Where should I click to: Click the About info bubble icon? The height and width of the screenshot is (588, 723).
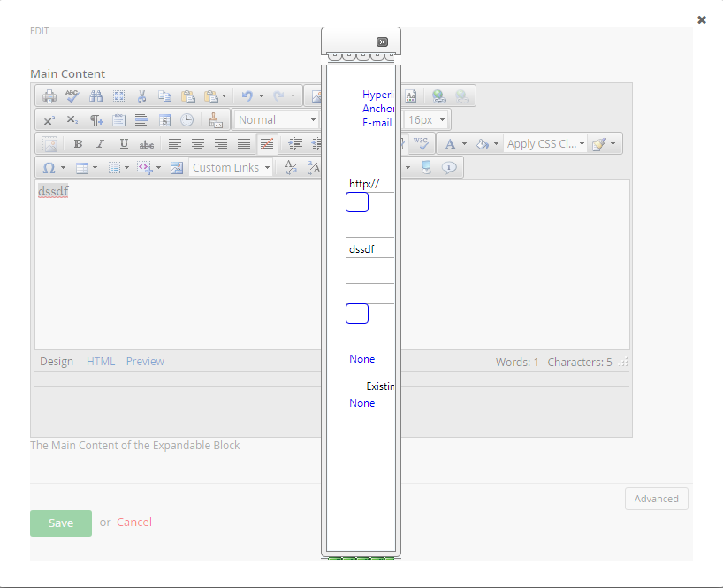point(449,167)
